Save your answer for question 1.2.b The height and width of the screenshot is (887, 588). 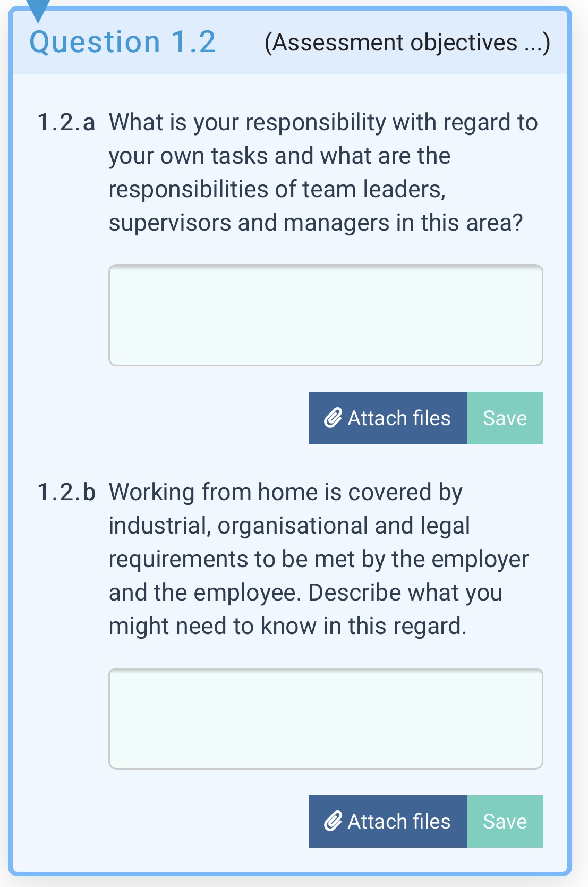point(505,822)
